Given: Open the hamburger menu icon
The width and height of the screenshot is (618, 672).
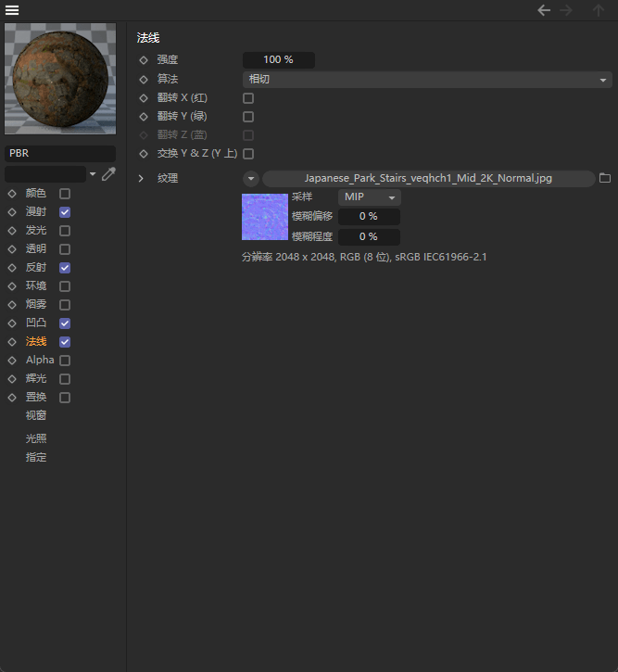Looking at the screenshot, I should coord(12,10).
